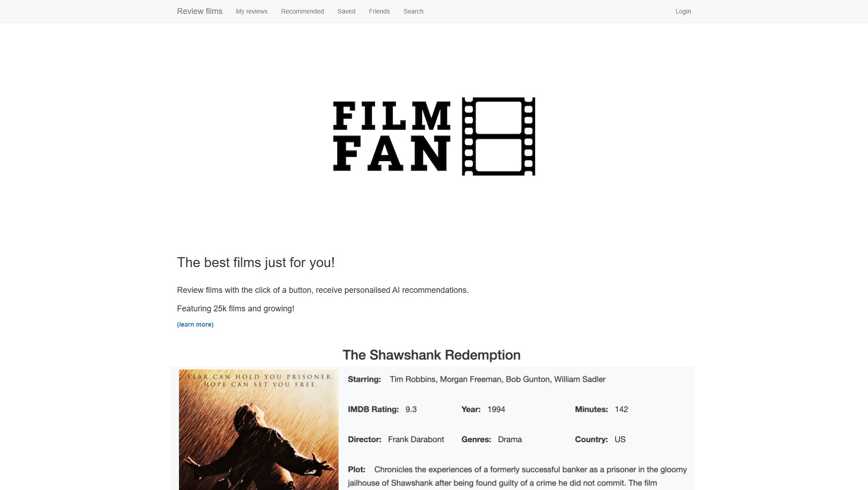Open the Recommended tab
Viewport: 868px width, 490px height.
(303, 11)
